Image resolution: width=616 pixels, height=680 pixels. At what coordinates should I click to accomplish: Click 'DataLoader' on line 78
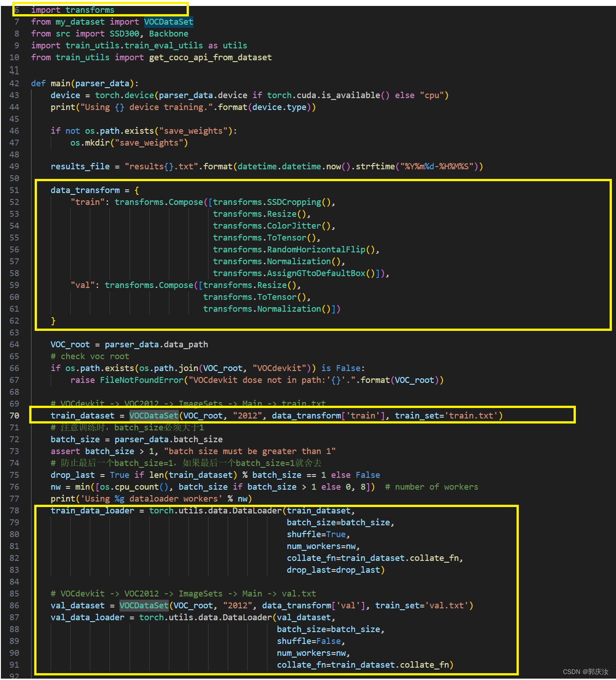tap(257, 511)
